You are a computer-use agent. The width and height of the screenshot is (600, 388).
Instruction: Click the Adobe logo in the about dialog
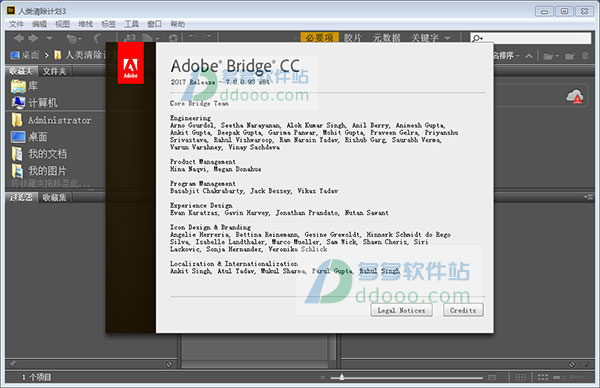coord(130,63)
